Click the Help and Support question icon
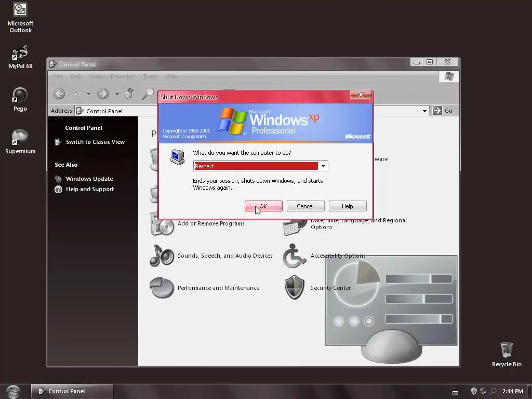 (58, 189)
